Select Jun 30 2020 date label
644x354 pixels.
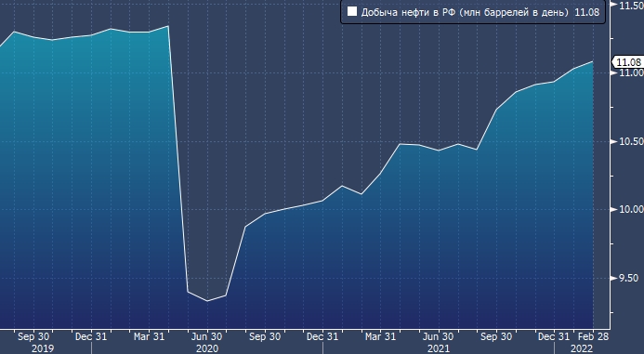(207, 336)
